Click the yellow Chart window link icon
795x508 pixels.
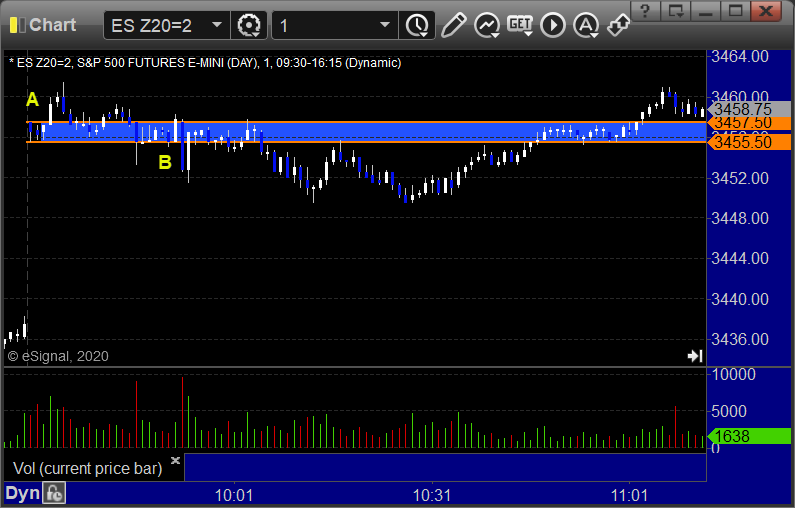coord(17,25)
